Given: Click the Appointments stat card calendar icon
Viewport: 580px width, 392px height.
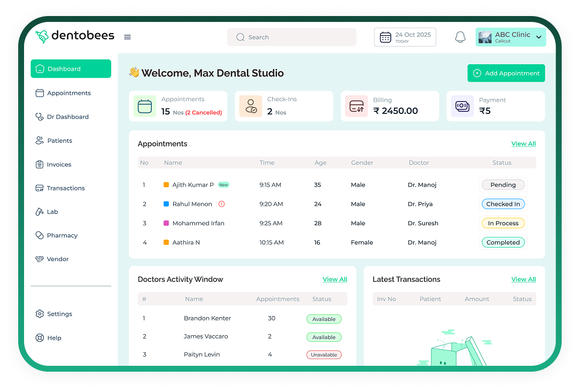Looking at the screenshot, I should (145, 106).
